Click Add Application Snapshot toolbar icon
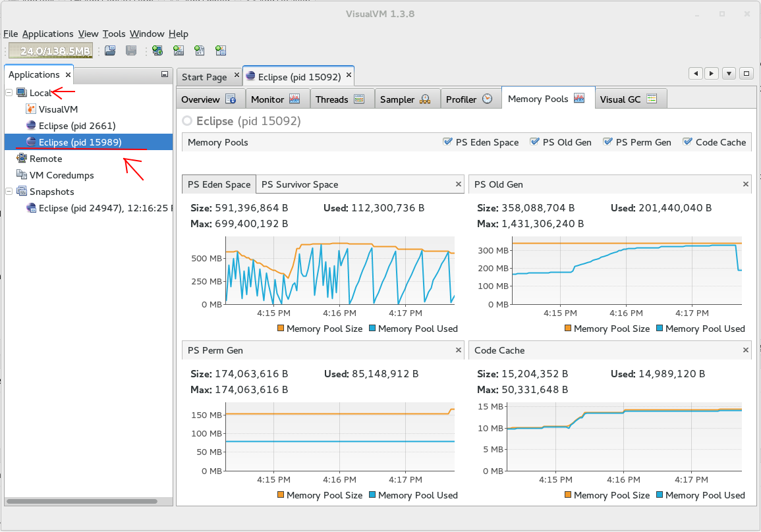The height and width of the screenshot is (532, 761). pos(221,51)
